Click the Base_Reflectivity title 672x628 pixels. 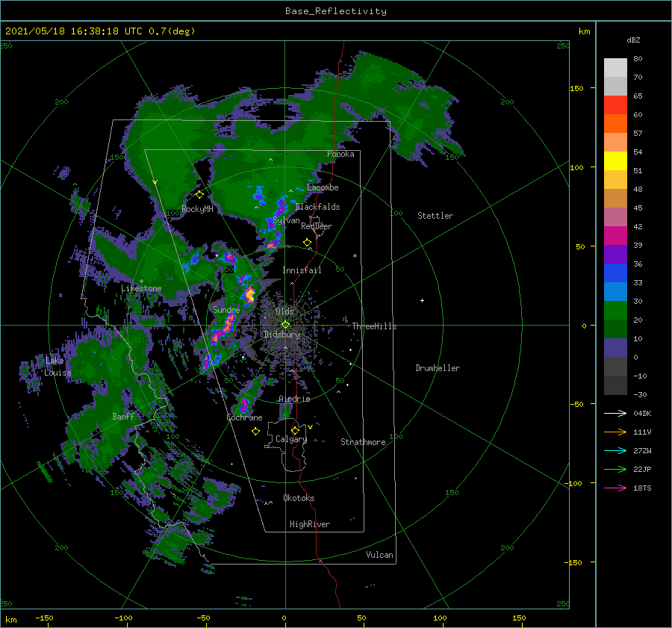tap(336, 11)
